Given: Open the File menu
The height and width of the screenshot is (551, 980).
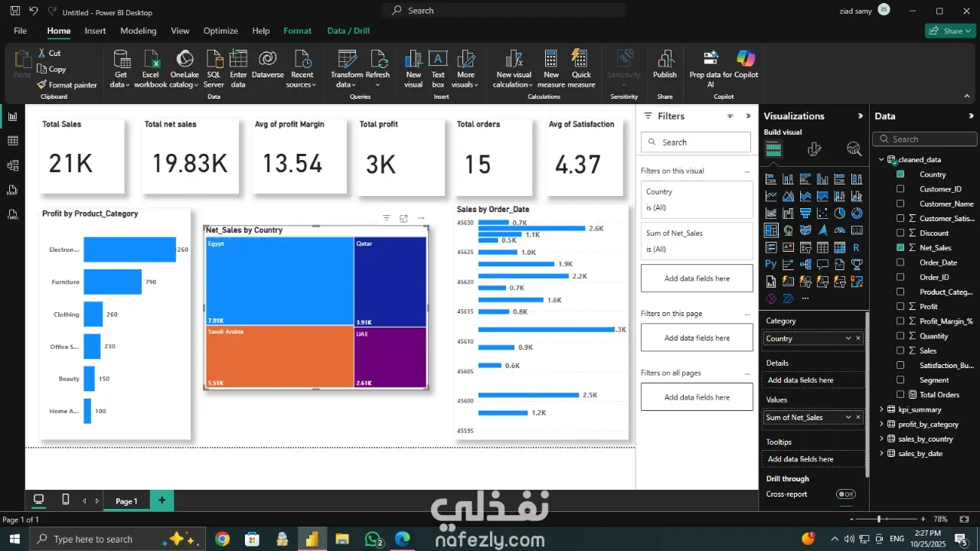Looking at the screenshot, I should pyautogui.click(x=20, y=31).
